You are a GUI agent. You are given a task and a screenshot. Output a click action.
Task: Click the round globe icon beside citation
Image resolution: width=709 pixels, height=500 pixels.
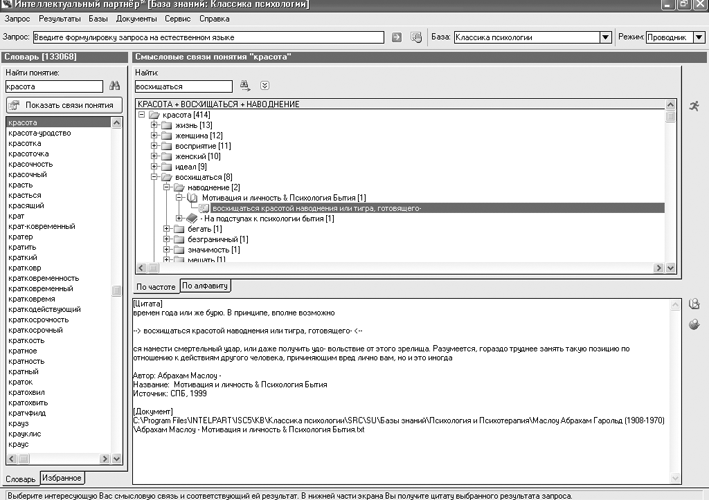pos(694,324)
